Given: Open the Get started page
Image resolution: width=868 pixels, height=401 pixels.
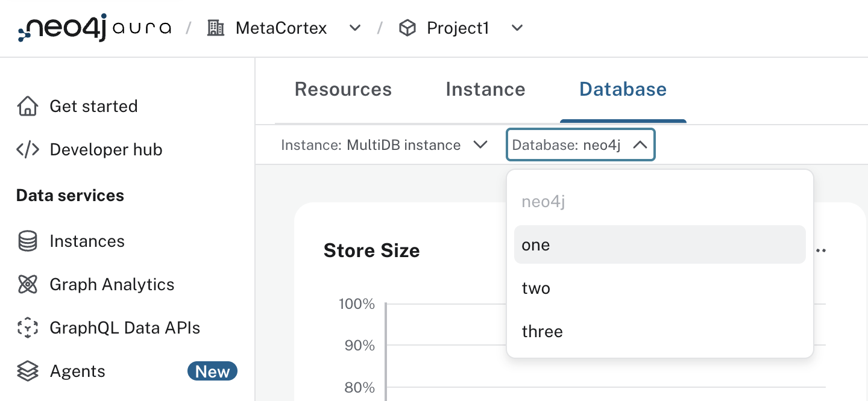Looking at the screenshot, I should [93, 106].
